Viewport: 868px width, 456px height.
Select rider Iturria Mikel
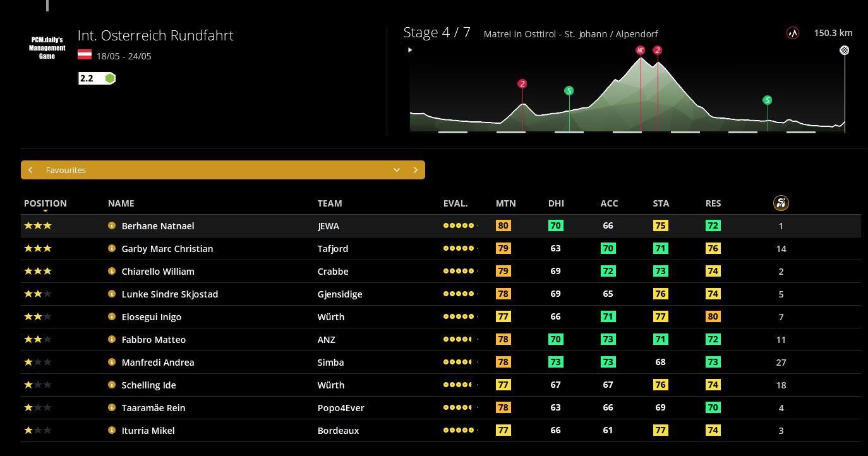148,431
